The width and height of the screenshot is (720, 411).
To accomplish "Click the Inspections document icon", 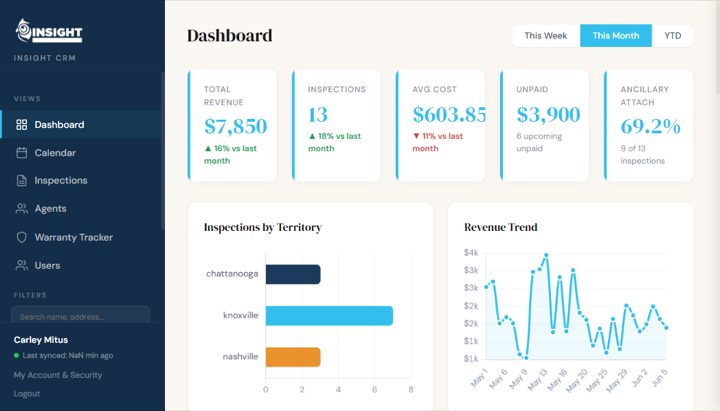I will pyautogui.click(x=22, y=180).
